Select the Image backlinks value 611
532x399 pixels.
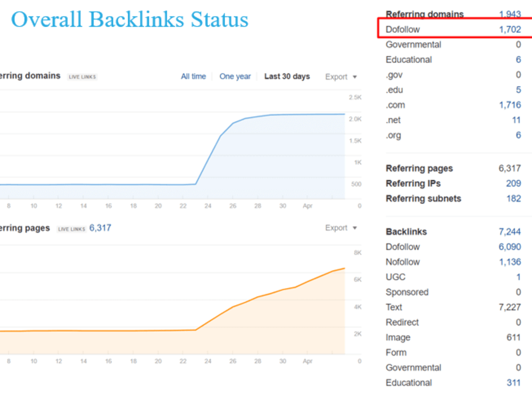[x=514, y=337]
